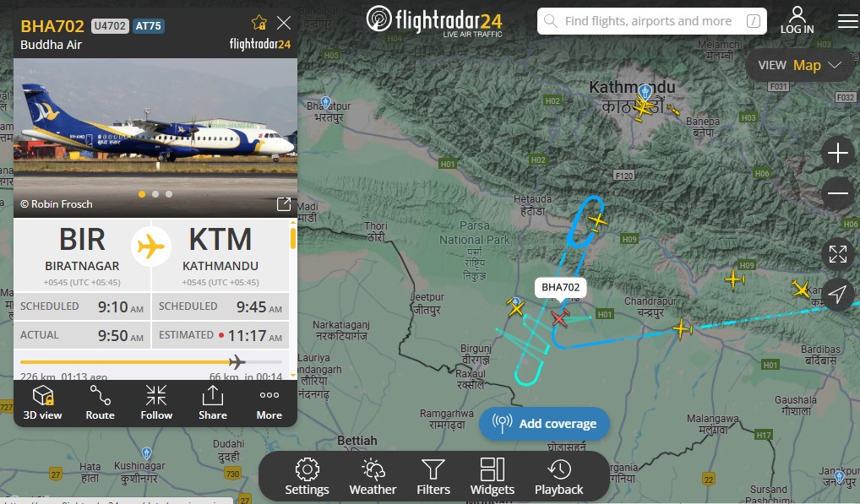
Task: Click the Add coverage button
Action: pyautogui.click(x=545, y=424)
